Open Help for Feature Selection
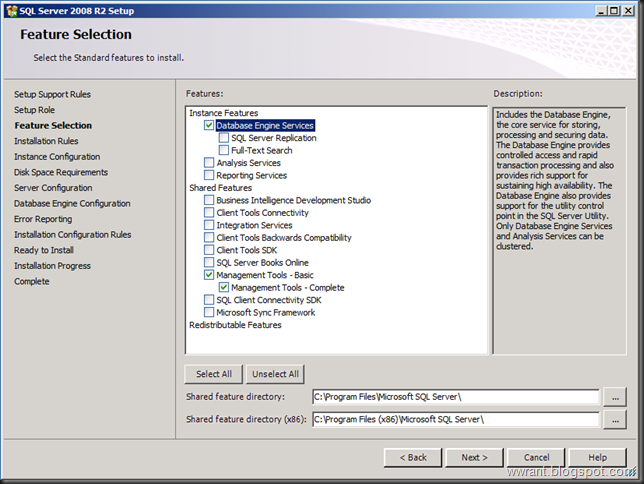The image size is (644, 484). coord(598,457)
